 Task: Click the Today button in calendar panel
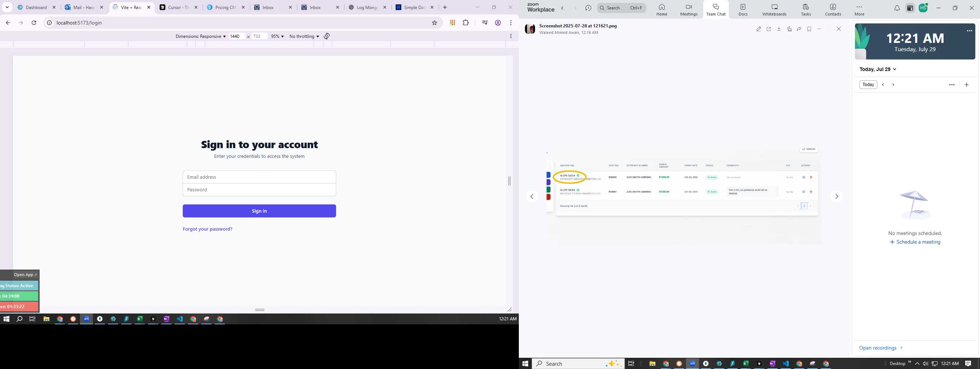[x=868, y=84]
